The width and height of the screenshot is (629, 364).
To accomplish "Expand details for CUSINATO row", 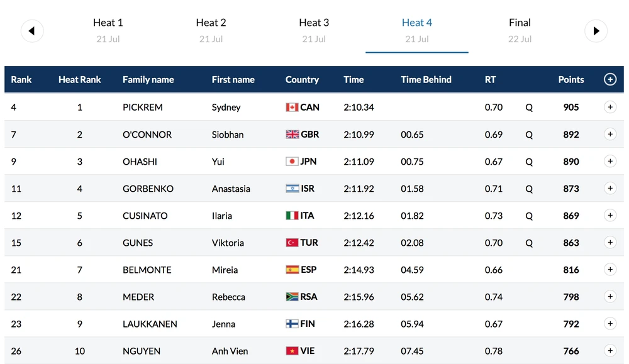I will pos(610,215).
